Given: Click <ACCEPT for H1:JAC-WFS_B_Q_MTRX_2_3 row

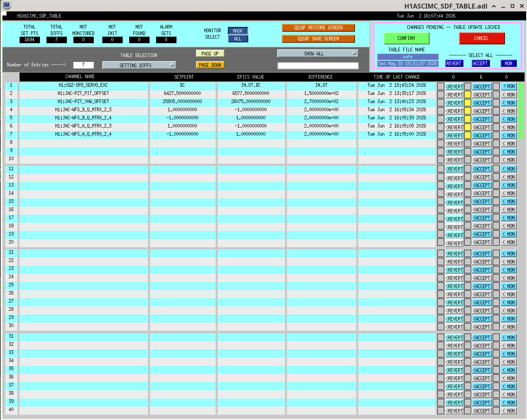Looking at the screenshot, I should click(481, 111).
